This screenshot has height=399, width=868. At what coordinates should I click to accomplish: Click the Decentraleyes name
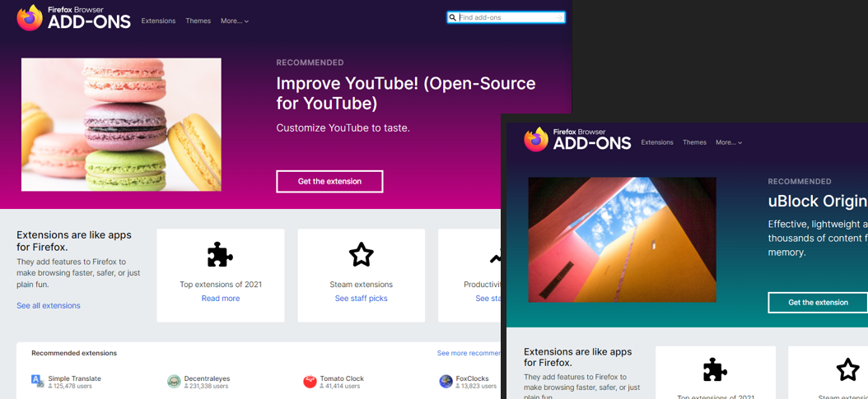tap(207, 378)
